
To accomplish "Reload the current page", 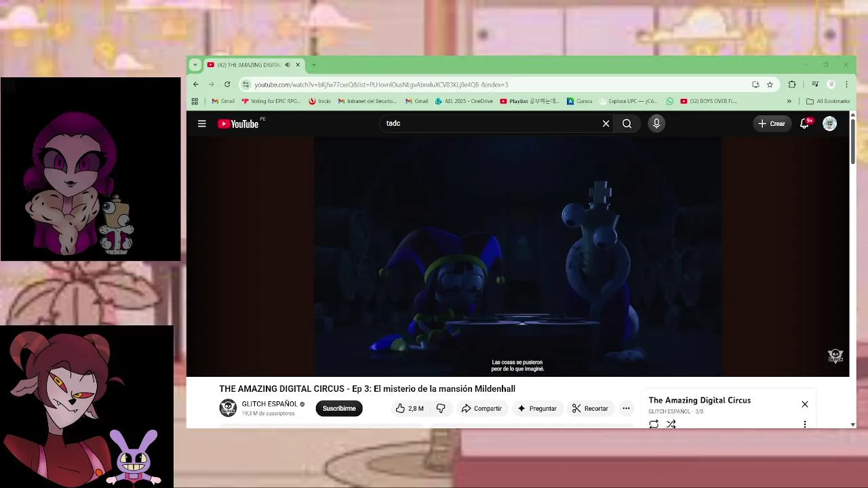I will pos(227,84).
